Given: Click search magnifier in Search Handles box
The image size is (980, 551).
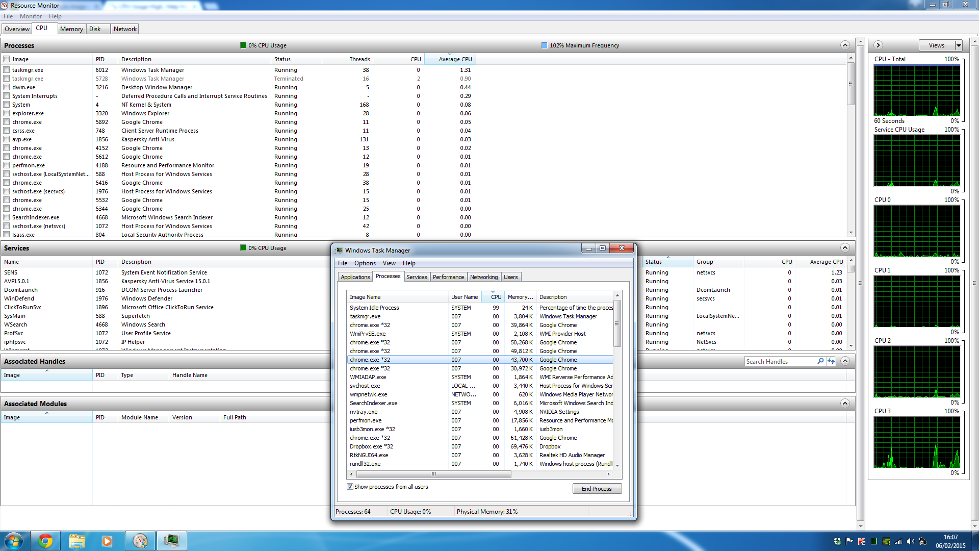Looking at the screenshot, I should [820, 361].
